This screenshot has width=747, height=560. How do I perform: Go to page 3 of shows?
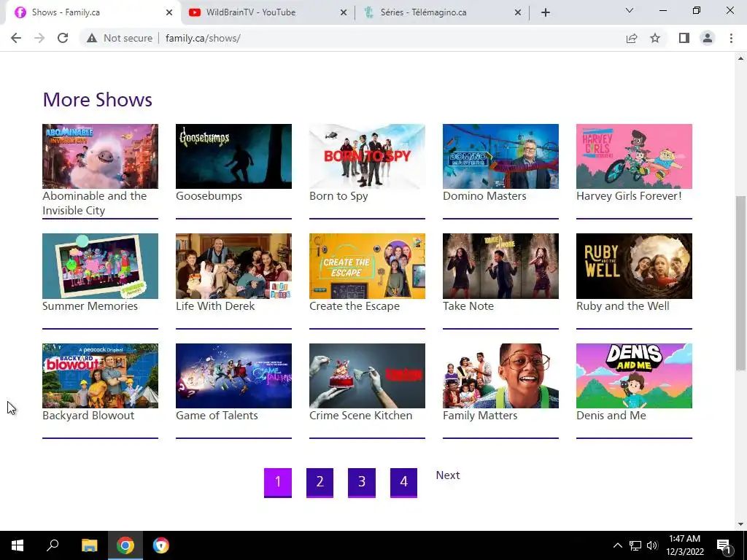coord(362,483)
